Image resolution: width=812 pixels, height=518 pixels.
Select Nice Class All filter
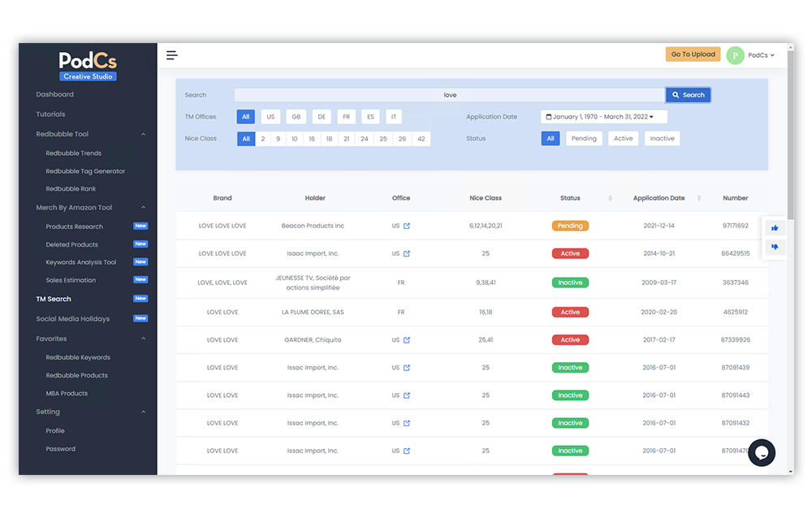pyautogui.click(x=246, y=139)
